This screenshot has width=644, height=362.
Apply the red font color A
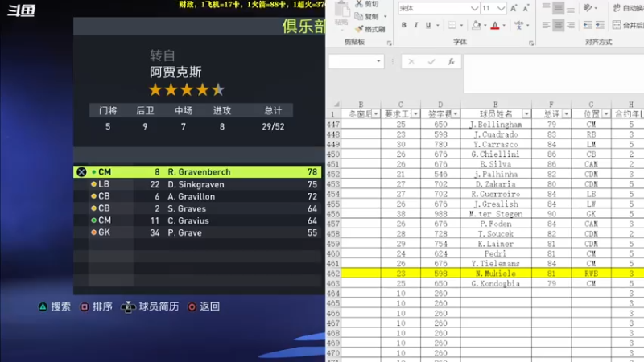tap(495, 25)
